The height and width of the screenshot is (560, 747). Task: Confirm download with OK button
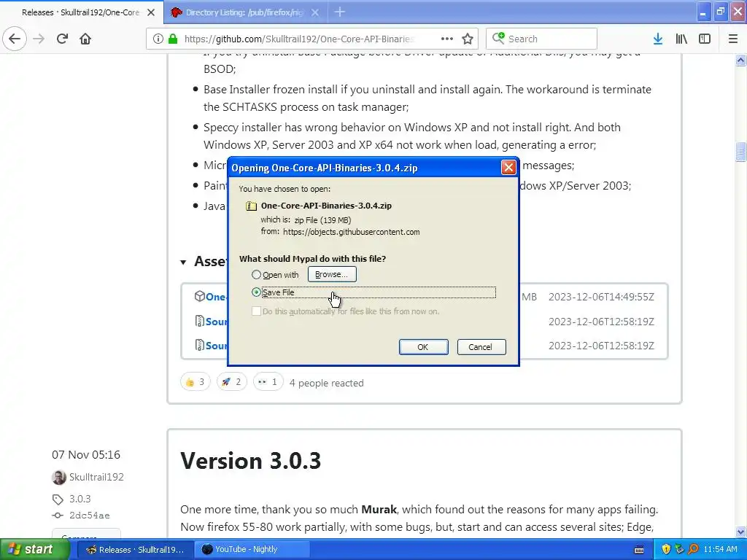click(x=423, y=347)
